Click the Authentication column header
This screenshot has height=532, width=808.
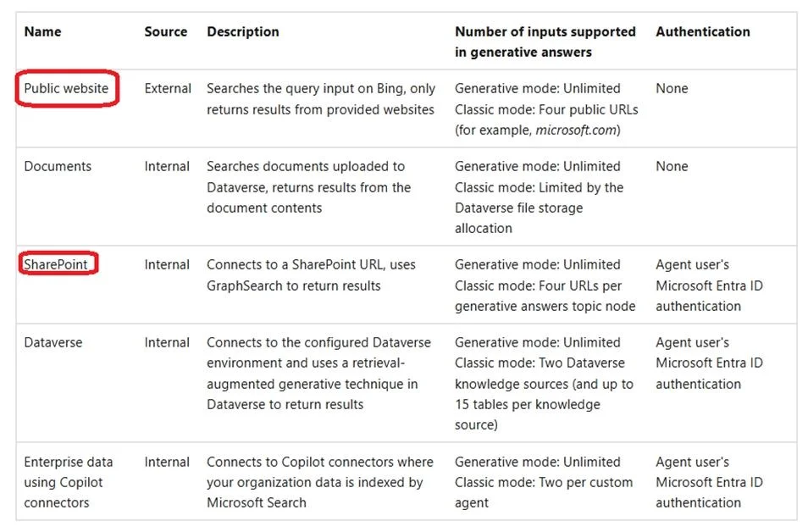tap(703, 31)
